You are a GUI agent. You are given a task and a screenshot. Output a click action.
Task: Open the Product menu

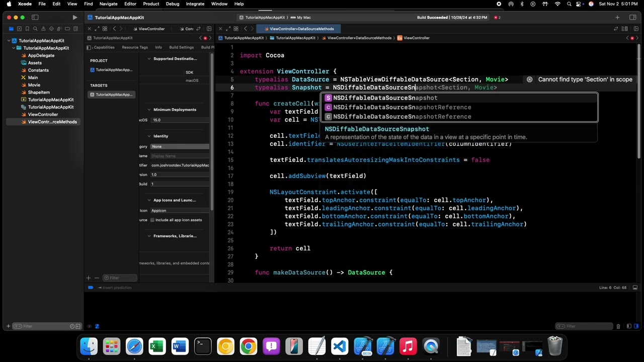(151, 4)
